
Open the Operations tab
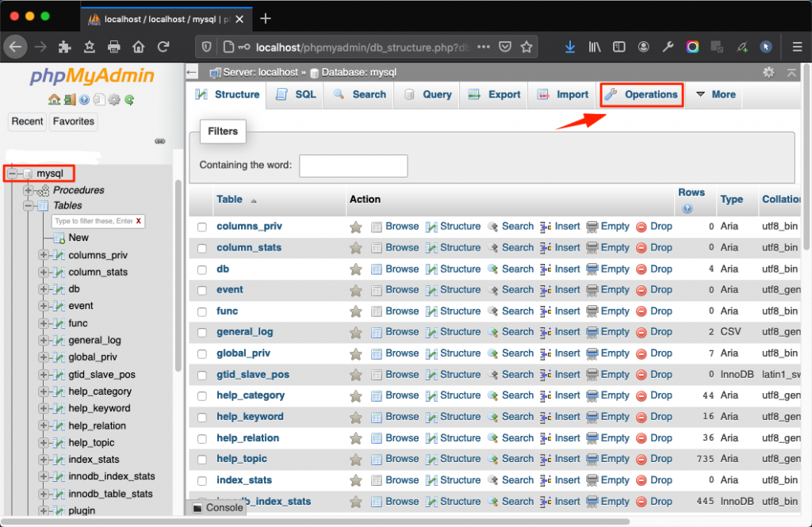point(642,95)
